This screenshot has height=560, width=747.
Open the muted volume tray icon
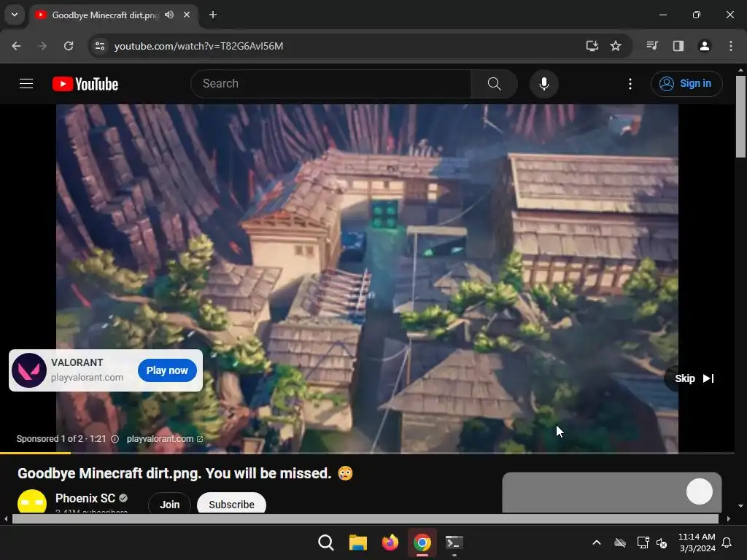pos(662,542)
